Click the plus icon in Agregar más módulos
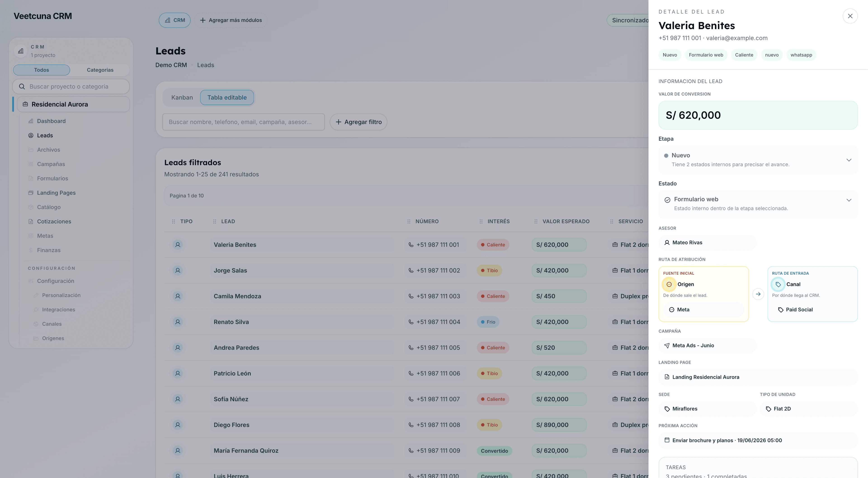The height and width of the screenshot is (478, 868). click(x=203, y=20)
